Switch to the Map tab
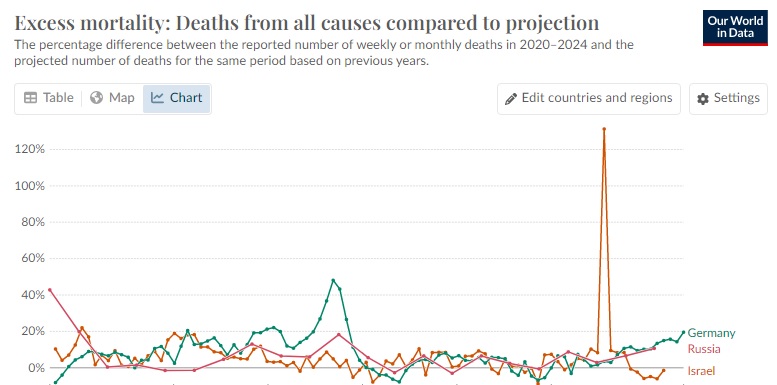The image size is (777, 385). (x=112, y=98)
